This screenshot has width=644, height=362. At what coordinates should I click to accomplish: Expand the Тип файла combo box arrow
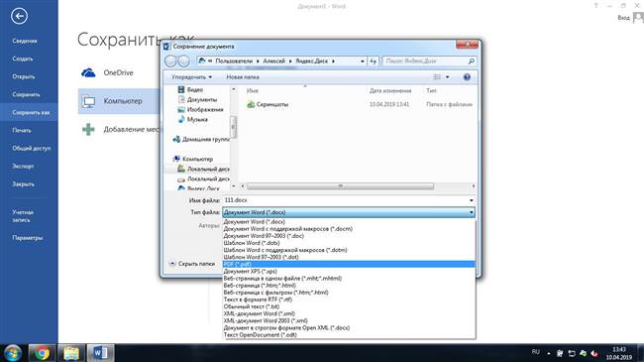point(471,212)
